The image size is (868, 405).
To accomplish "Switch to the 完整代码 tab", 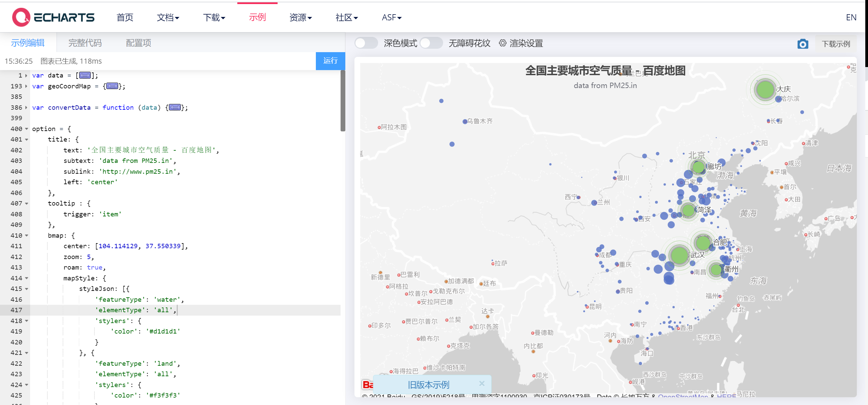I will pyautogui.click(x=85, y=43).
